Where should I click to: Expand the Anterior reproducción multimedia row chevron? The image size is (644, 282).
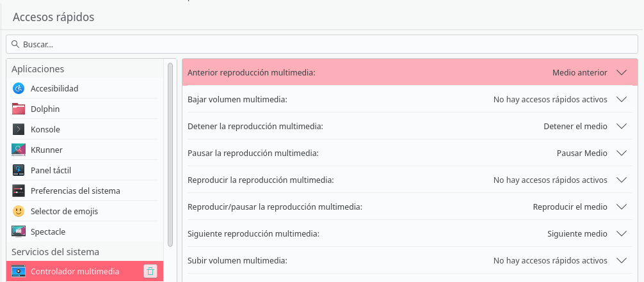(x=622, y=73)
